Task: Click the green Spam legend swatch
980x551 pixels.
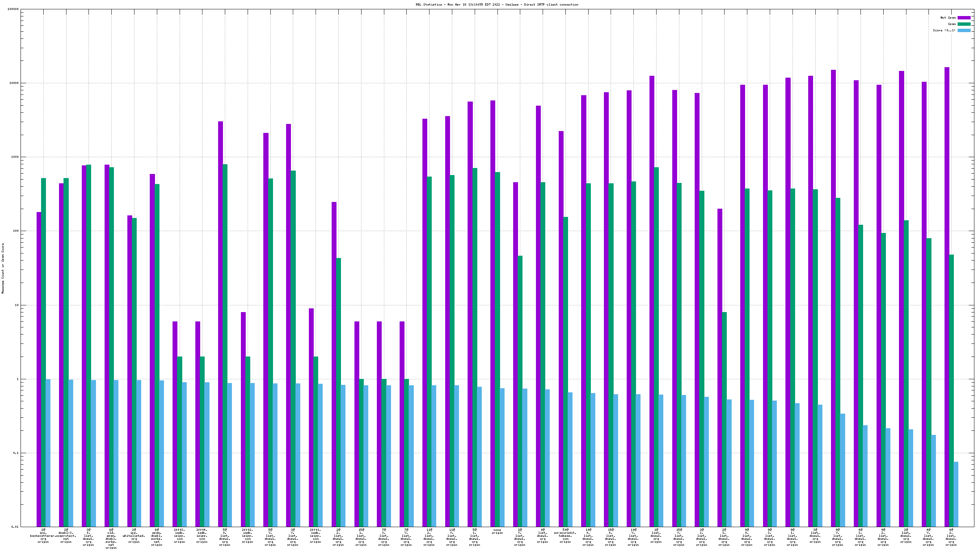Action: [x=964, y=24]
